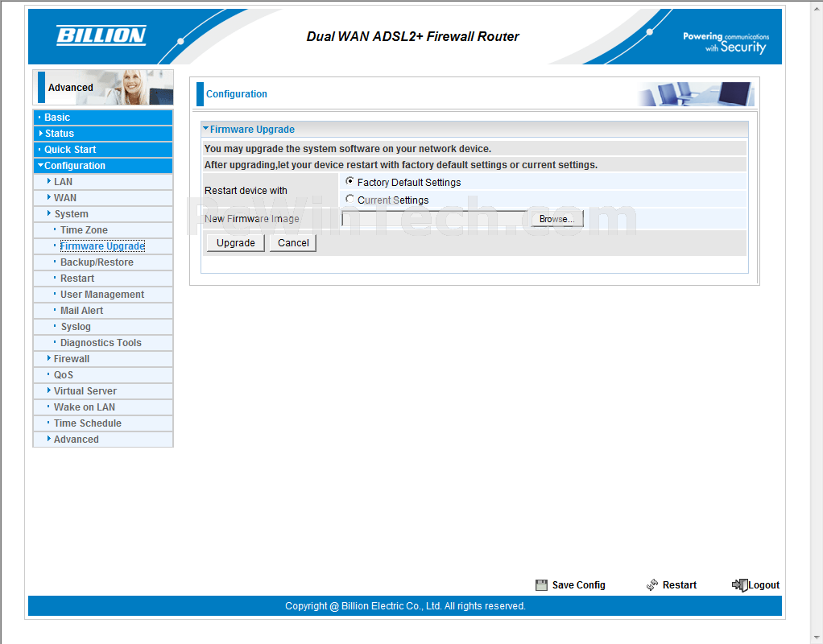Click Browse to choose firmware file
The height and width of the screenshot is (644, 823).
(x=556, y=219)
